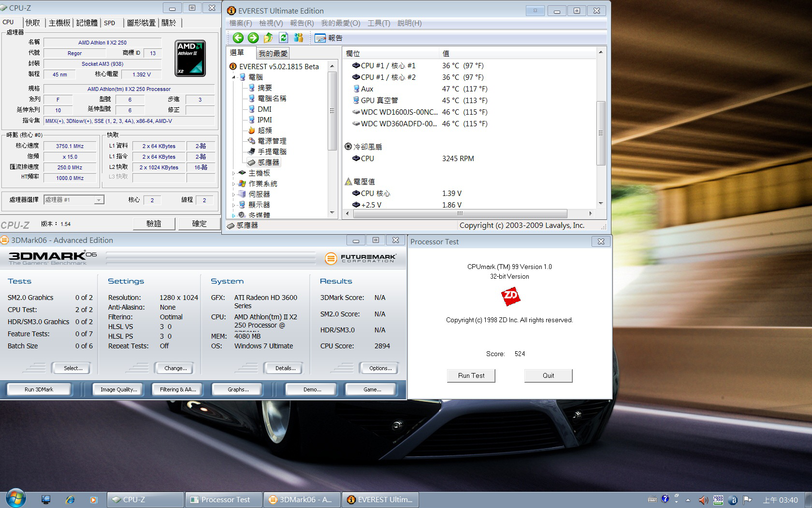Click the Run Test button in Processor Test
The image size is (812, 508).
(x=471, y=375)
